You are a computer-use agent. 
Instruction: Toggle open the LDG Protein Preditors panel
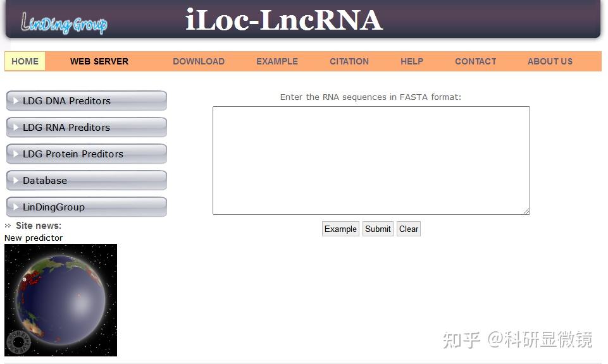pyautogui.click(x=86, y=154)
